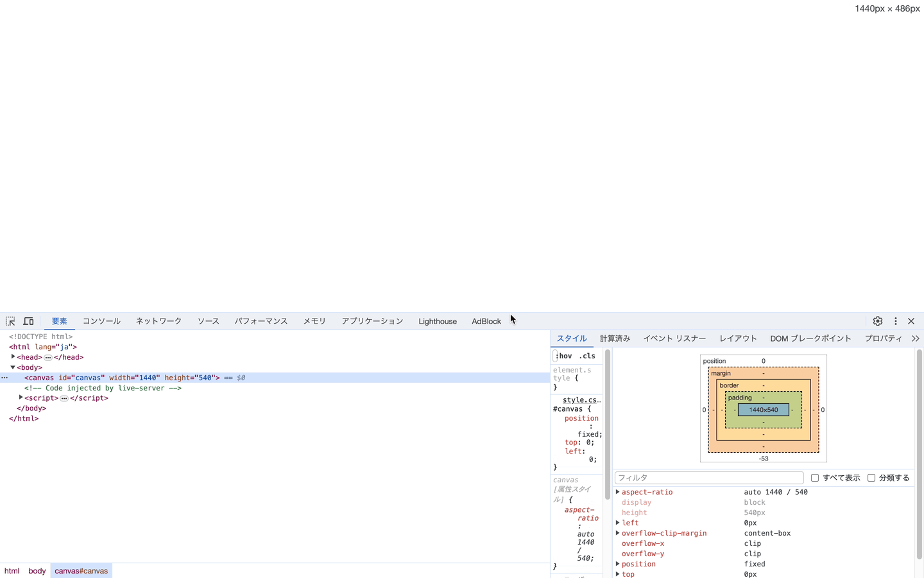Open the イベント リスナー pane tab

pos(674,338)
